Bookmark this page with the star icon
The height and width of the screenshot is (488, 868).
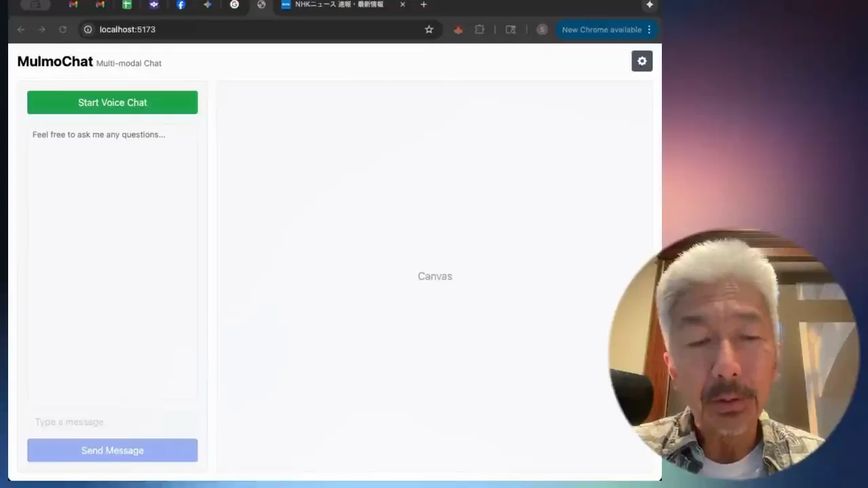pos(429,29)
